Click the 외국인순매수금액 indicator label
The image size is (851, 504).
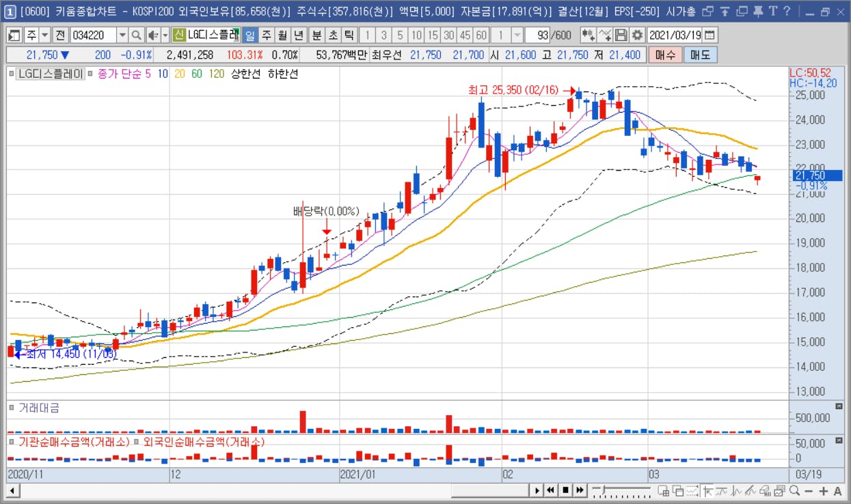(x=204, y=442)
